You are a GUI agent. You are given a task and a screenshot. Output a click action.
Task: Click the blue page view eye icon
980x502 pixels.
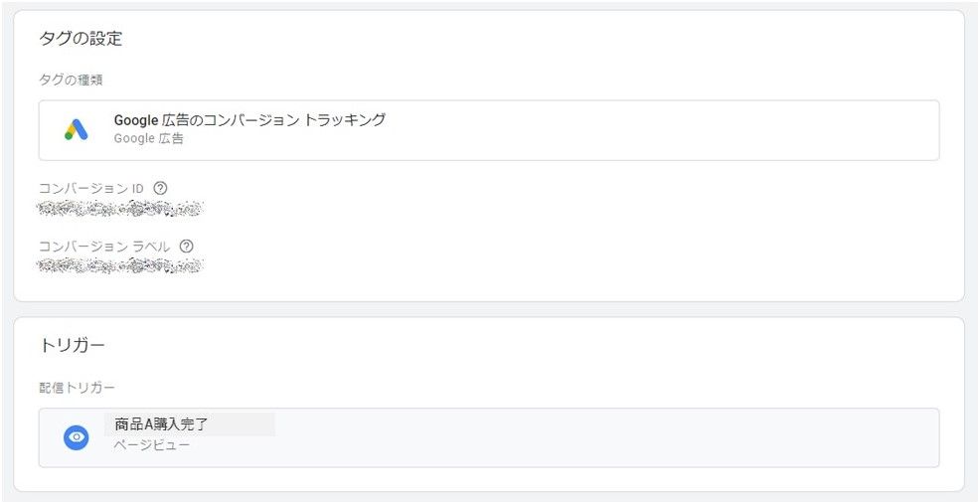[77, 437]
